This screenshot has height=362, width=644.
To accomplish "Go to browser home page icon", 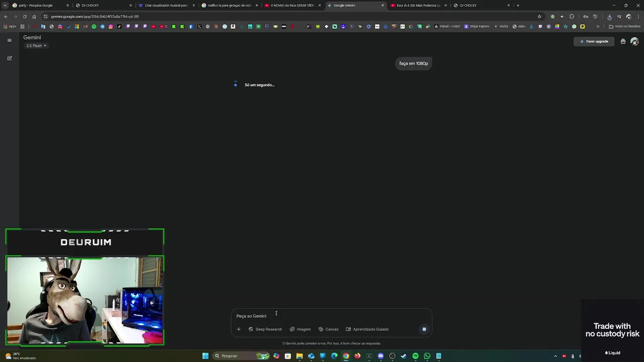I will pos(34,17).
